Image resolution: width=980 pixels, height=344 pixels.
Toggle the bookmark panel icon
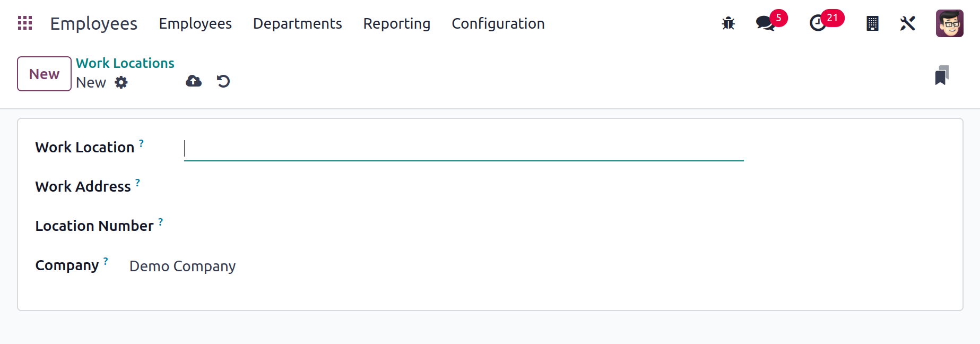tap(942, 75)
